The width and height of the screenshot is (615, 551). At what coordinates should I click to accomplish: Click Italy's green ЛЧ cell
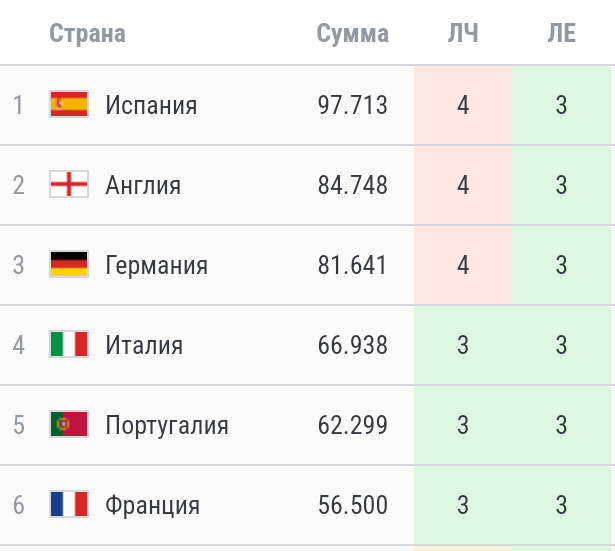(463, 345)
